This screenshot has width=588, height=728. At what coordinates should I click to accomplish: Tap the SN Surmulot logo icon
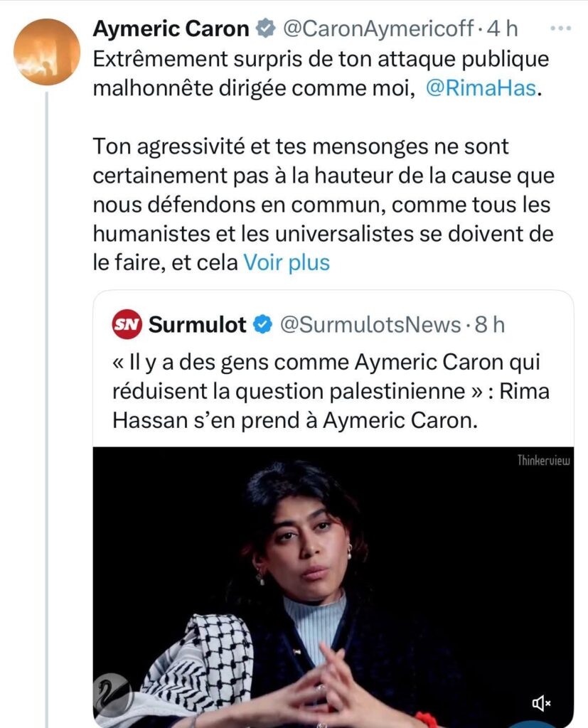coord(127,325)
